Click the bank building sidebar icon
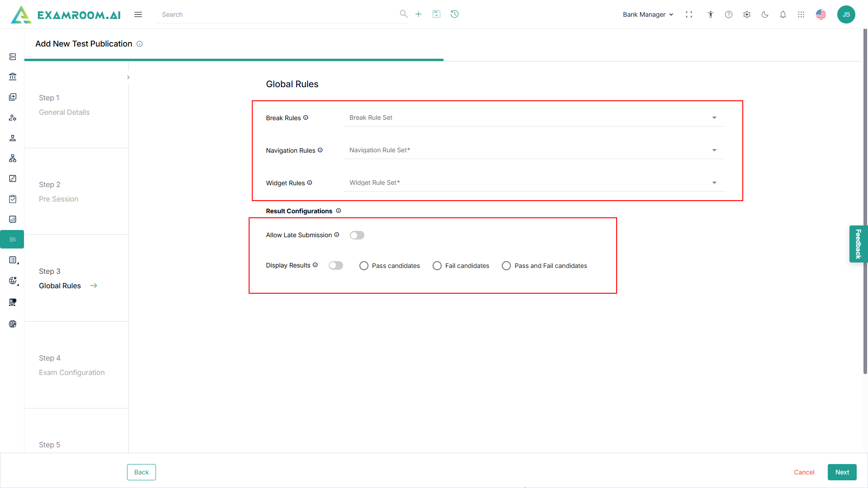Image resolution: width=868 pixels, height=488 pixels. coord(13,77)
